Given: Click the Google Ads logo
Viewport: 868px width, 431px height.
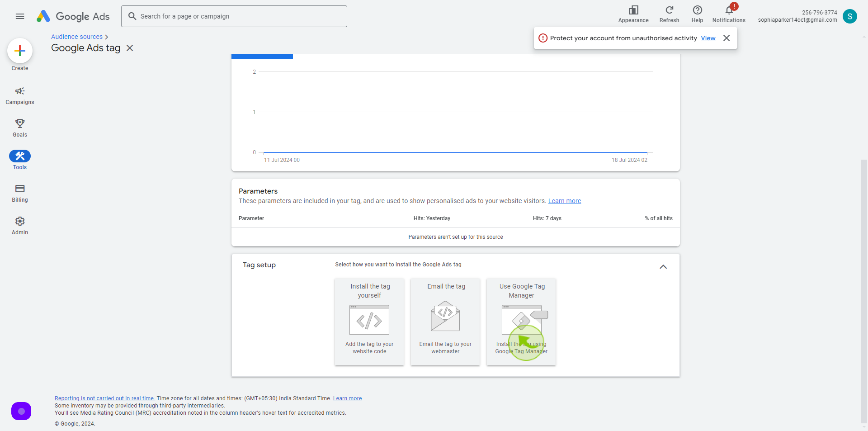Looking at the screenshot, I should pyautogui.click(x=73, y=16).
